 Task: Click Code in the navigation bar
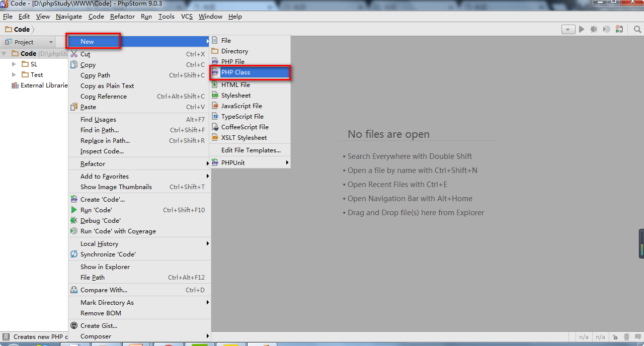18,29
